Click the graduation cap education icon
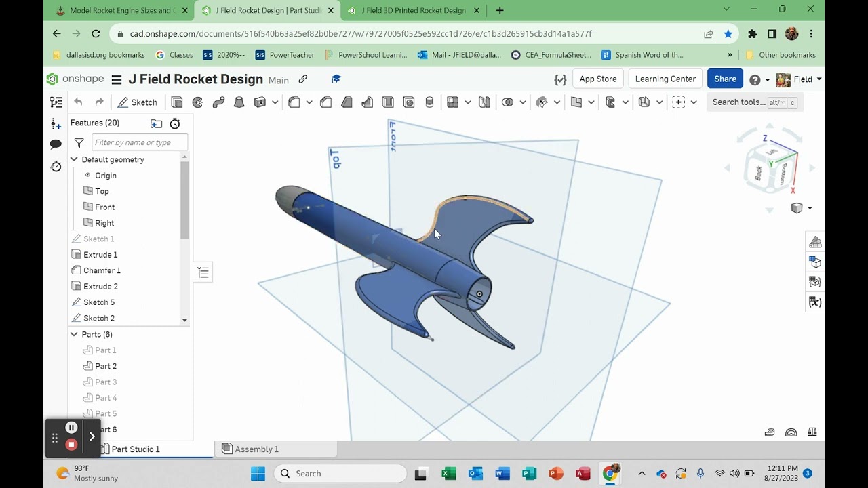This screenshot has height=488, width=868. pyautogui.click(x=336, y=79)
